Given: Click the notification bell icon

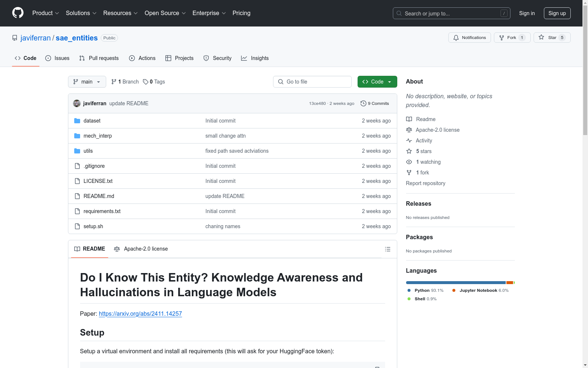Looking at the screenshot, I should pos(456,38).
